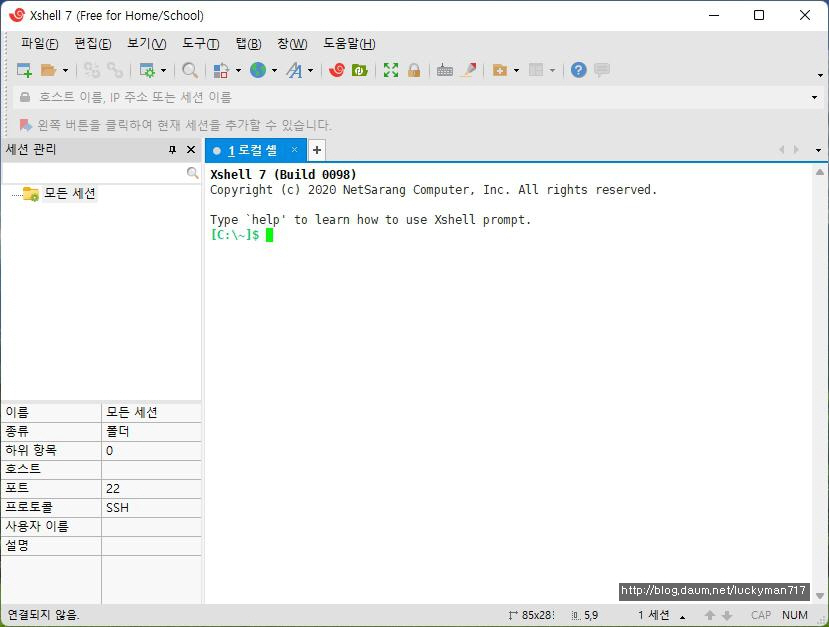Expand the font dropdown arrow

coord(310,70)
